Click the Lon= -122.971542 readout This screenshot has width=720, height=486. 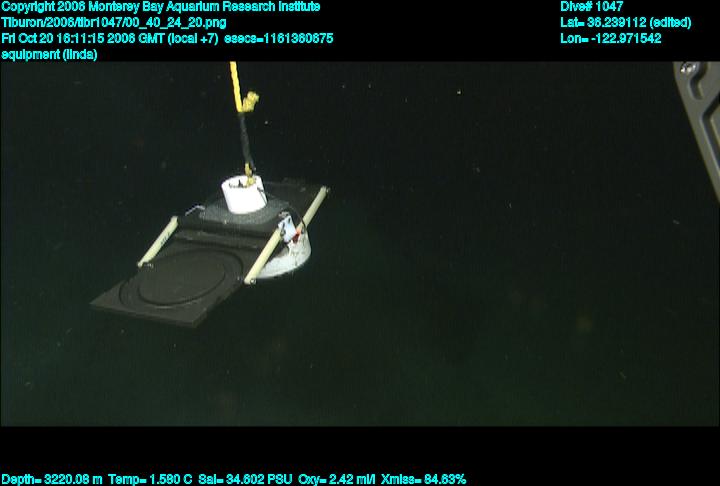[x=611, y=38]
